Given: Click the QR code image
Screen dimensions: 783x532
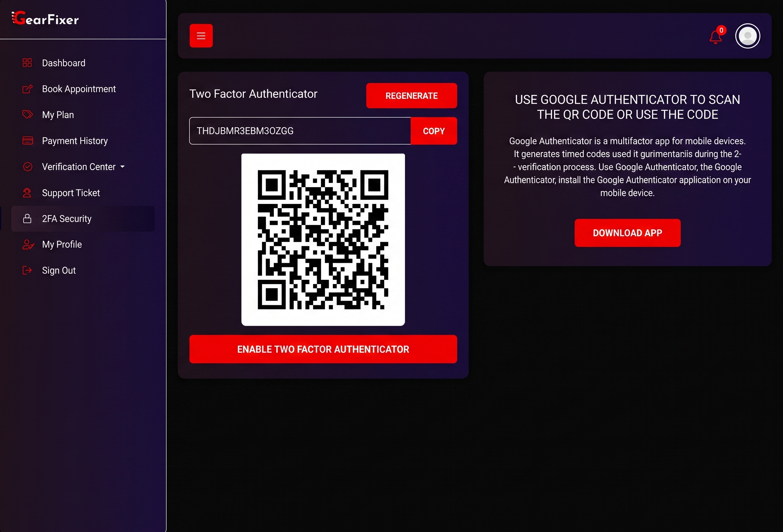Looking at the screenshot, I should 323,240.
